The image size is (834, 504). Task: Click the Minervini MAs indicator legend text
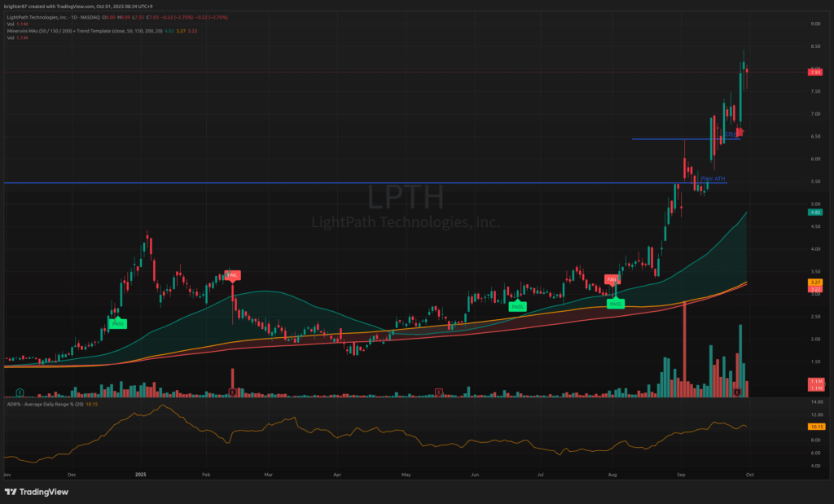(x=65, y=31)
